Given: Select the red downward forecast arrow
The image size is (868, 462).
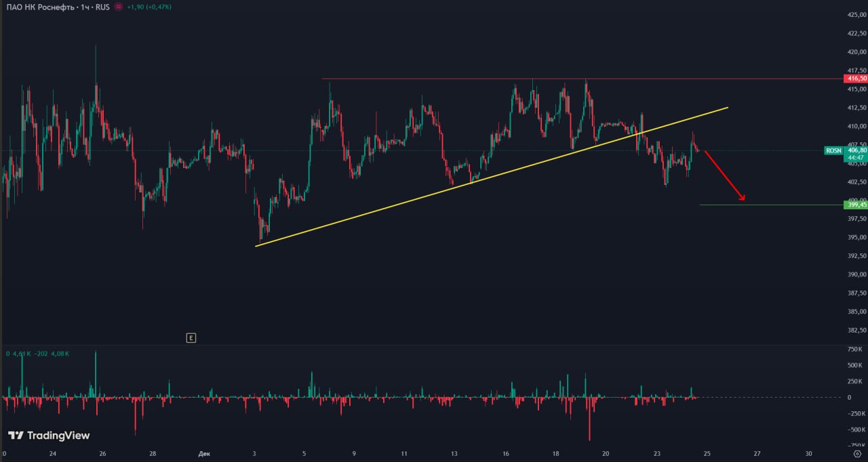Looking at the screenshot, I should 725,175.
